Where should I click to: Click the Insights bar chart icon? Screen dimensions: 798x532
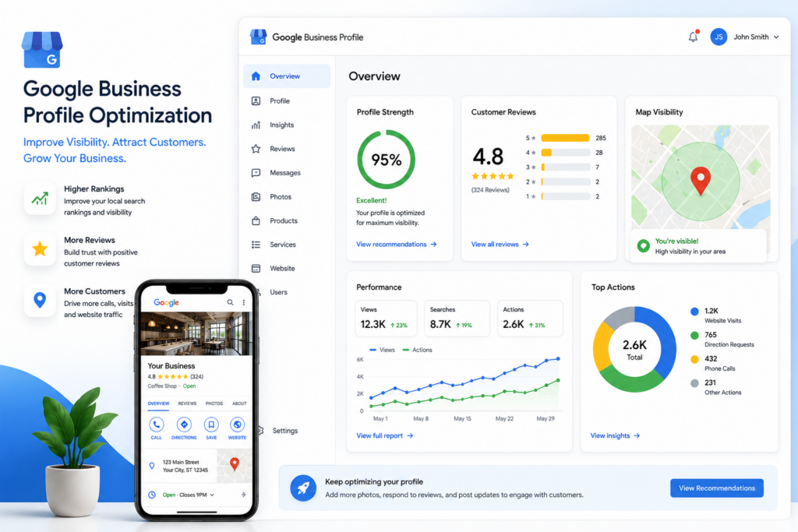(x=256, y=125)
